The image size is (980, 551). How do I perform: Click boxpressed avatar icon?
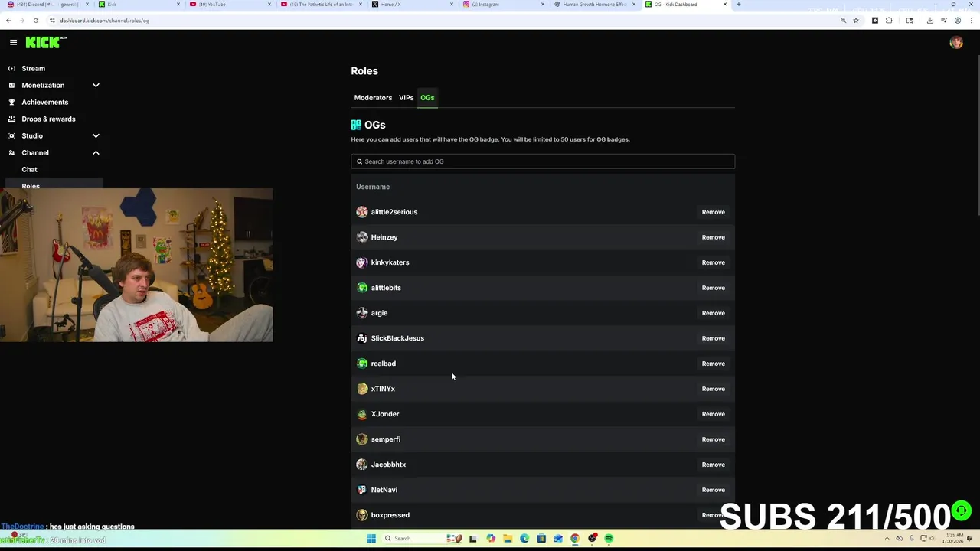tap(362, 515)
